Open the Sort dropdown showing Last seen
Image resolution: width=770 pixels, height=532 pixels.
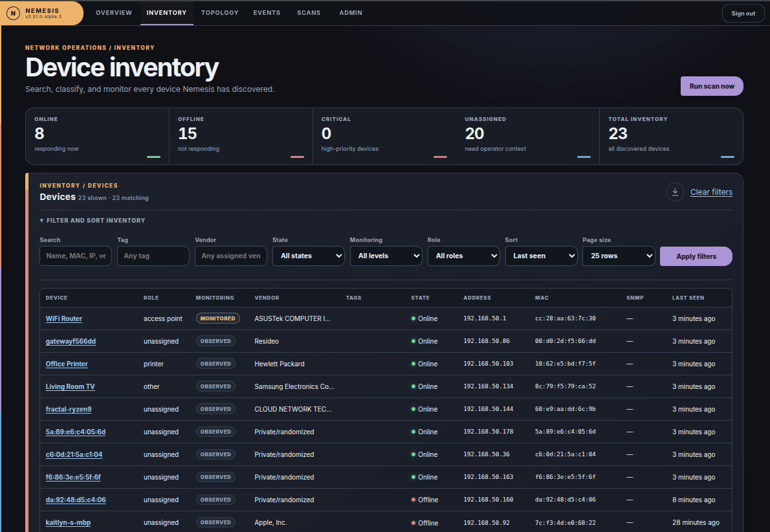pyautogui.click(x=541, y=256)
